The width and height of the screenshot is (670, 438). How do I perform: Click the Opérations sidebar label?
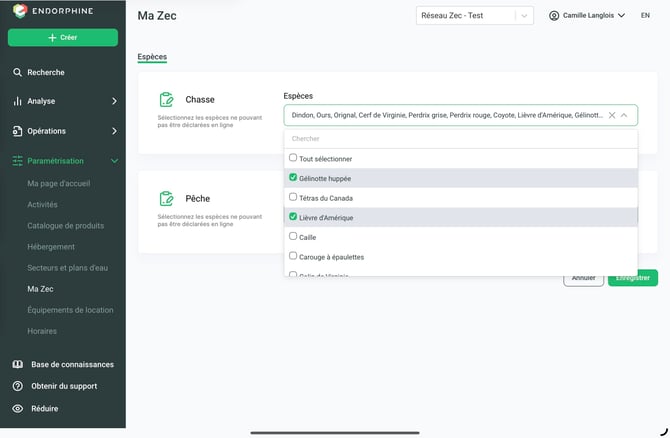(47, 131)
